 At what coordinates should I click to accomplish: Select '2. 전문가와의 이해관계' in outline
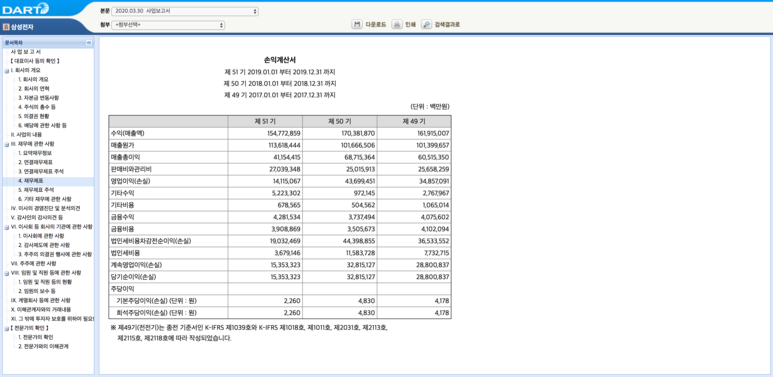coord(43,346)
